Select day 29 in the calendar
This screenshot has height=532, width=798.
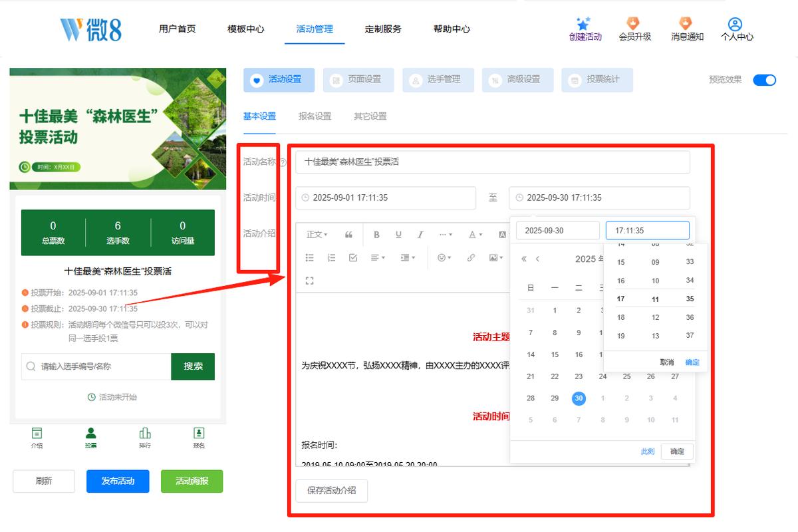pyautogui.click(x=555, y=398)
